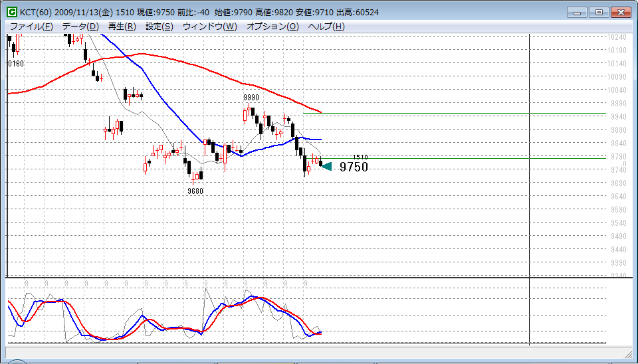
Task: Minimize the KCT chart window
Action: [x=578, y=12]
